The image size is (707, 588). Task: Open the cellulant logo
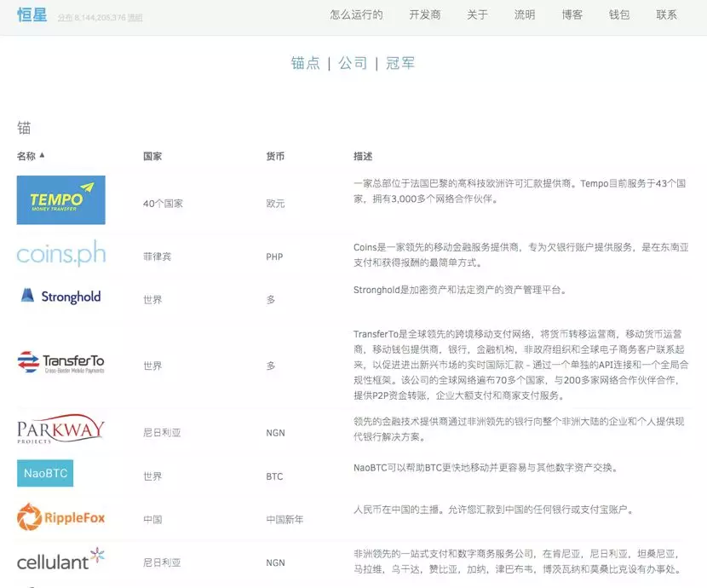click(x=60, y=560)
